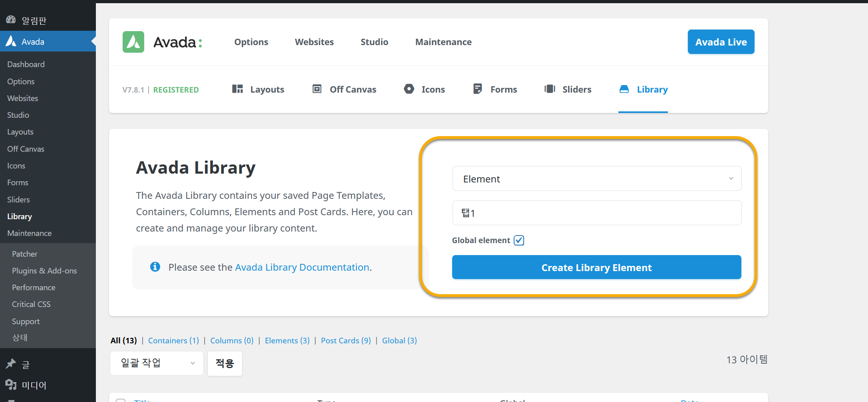Viewport: 868px width, 402px height.
Task: Filter by All (13)
Action: [124, 341]
